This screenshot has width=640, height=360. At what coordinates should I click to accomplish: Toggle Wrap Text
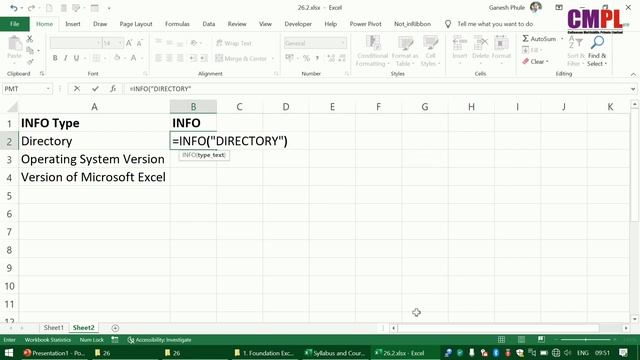233,43
